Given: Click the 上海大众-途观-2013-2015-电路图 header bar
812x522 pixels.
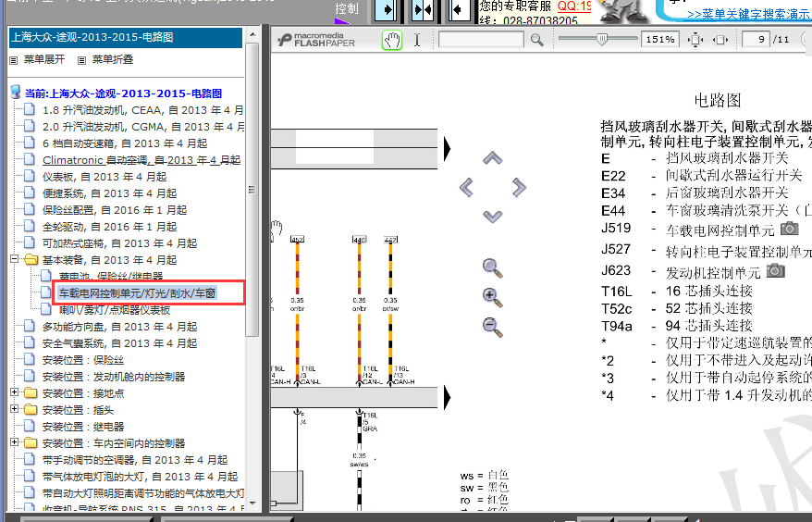Looking at the screenshot, I should pos(126,37).
